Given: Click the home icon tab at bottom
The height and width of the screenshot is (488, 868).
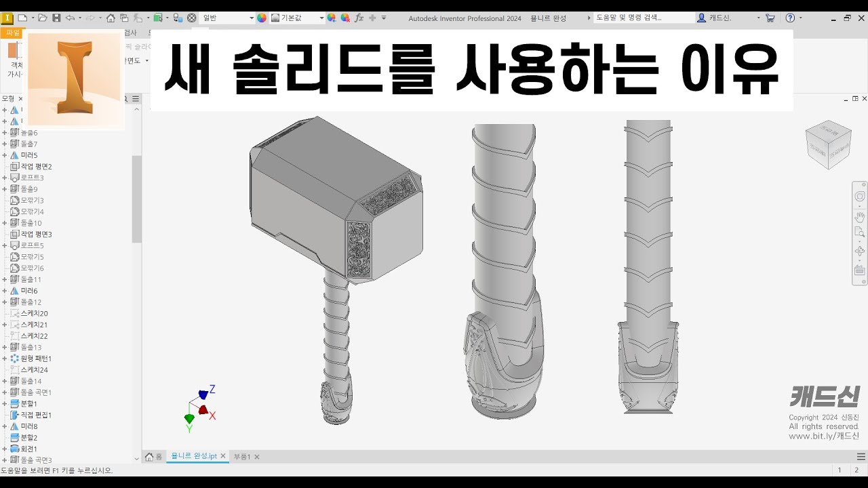Looking at the screenshot, I should [154, 457].
